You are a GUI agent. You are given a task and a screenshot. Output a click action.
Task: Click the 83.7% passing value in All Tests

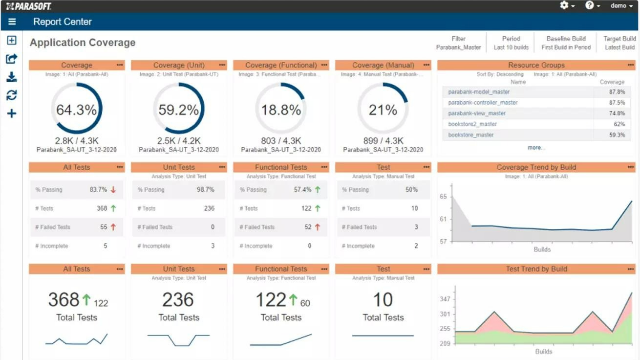point(98,189)
